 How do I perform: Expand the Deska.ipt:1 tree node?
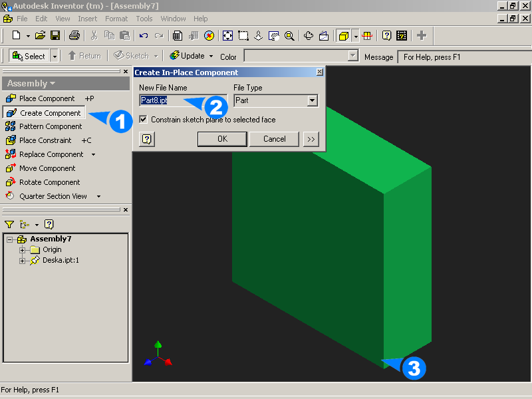pos(22,261)
